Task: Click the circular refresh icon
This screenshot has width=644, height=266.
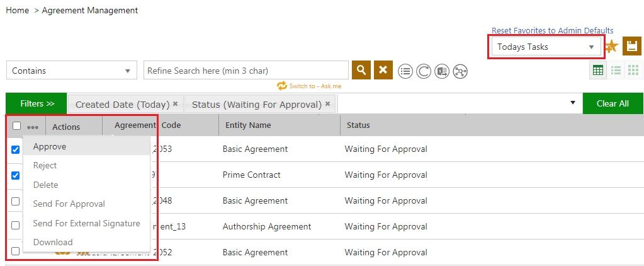Action: [x=424, y=71]
